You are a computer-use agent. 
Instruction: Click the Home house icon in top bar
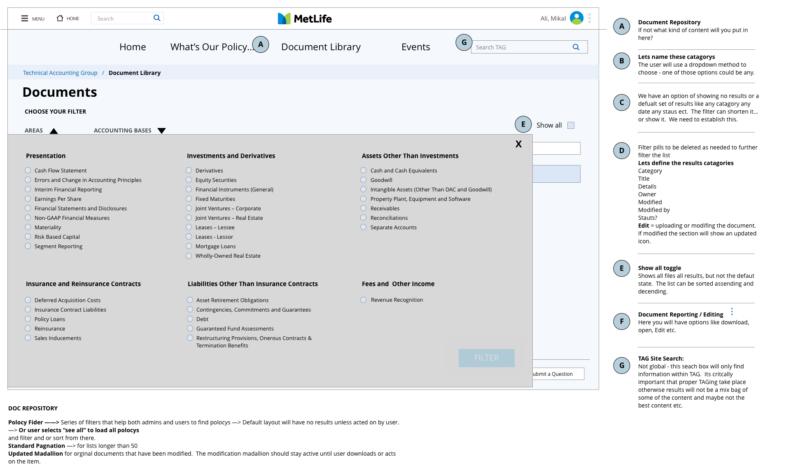point(60,18)
